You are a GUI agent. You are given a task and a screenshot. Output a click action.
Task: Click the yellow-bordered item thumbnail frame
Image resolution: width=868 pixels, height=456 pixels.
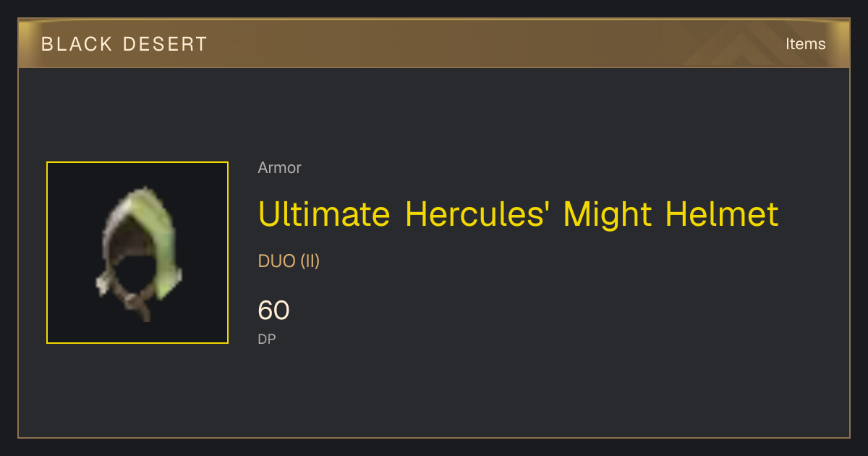[137, 253]
